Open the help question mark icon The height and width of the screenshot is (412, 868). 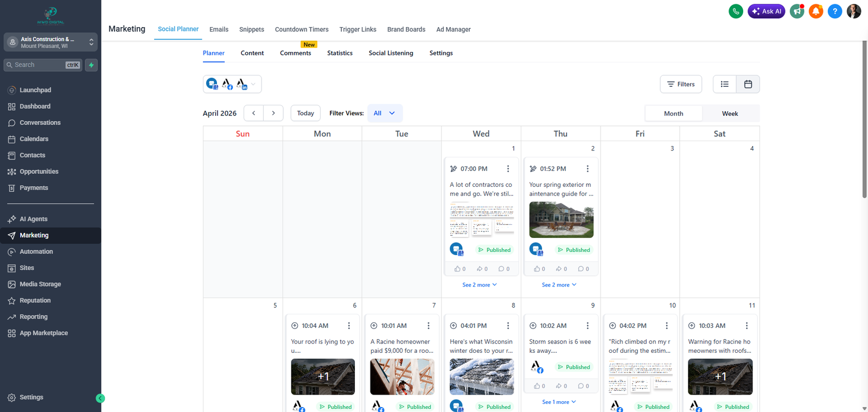(835, 11)
